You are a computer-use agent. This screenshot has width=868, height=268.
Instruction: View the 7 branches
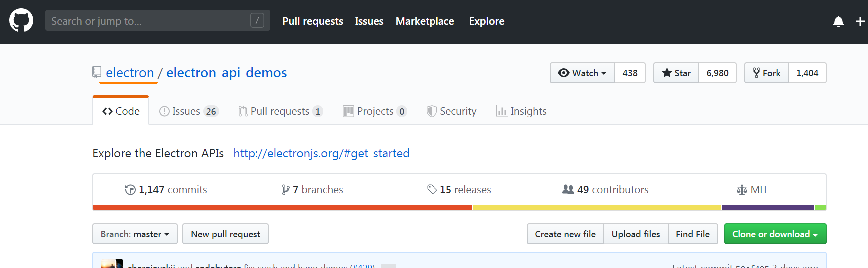point(312,190)
